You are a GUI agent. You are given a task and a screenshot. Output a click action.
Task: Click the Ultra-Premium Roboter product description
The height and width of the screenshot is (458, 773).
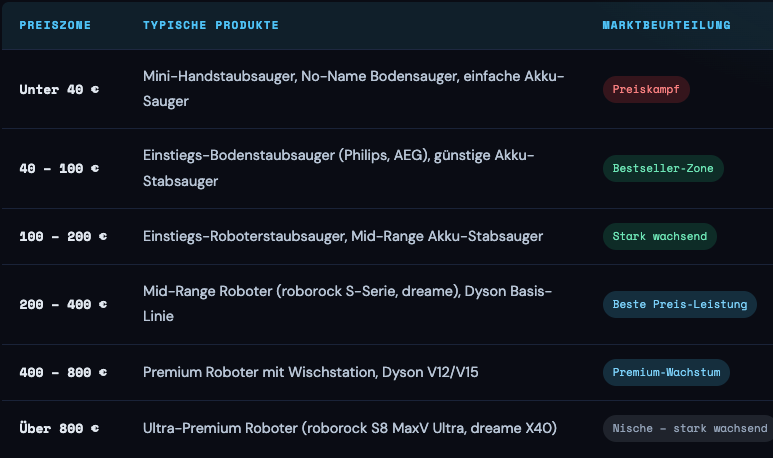[350, 428]
